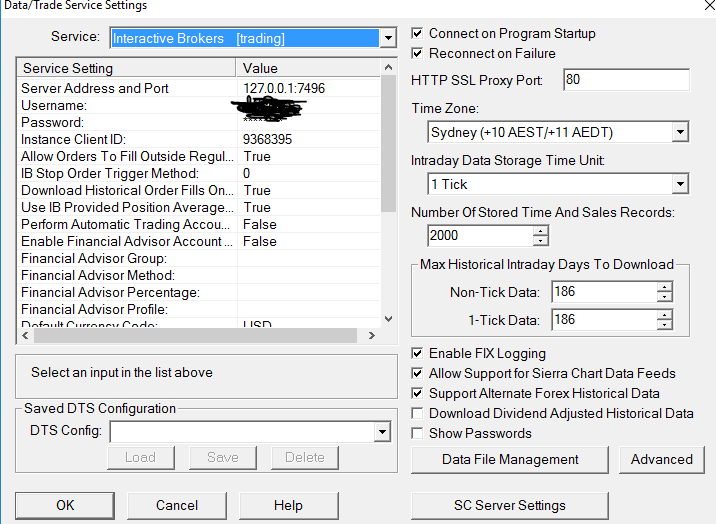Image resolution: width=716 pixels, height=524 pixels.
Task: Select Allow Orders To Fill Outside Regul... row
Action: pyautogui.click(x=199, y=157)
